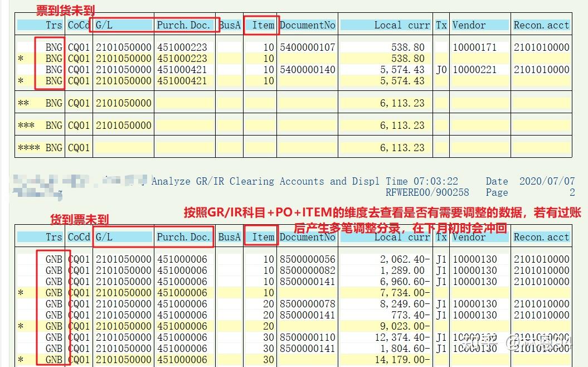Image resolution: width=588 pixels, height=367 pixels.
Task: Select the Purch.Doc. column header
Action: pos(184,25)
